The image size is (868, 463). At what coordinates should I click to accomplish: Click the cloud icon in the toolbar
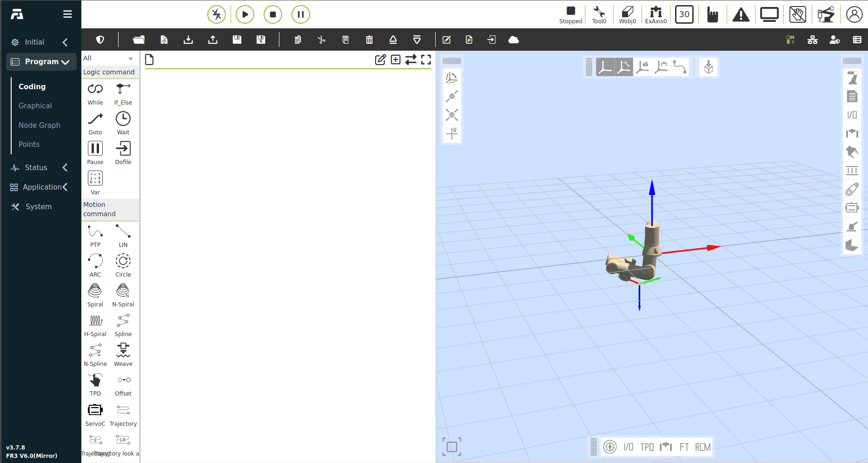tap(514, 40)
